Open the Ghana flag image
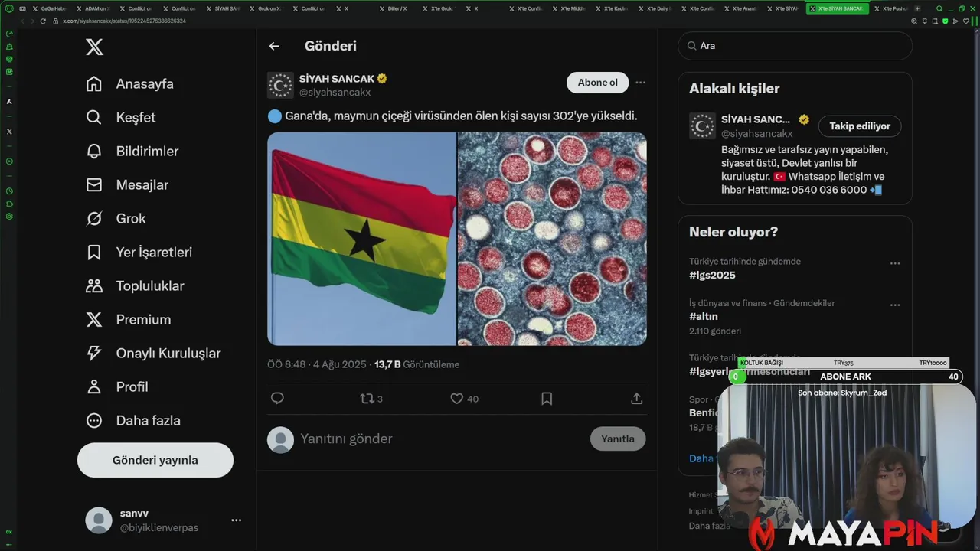The width and height of the screenshot is (980, 551). [361, 239]
